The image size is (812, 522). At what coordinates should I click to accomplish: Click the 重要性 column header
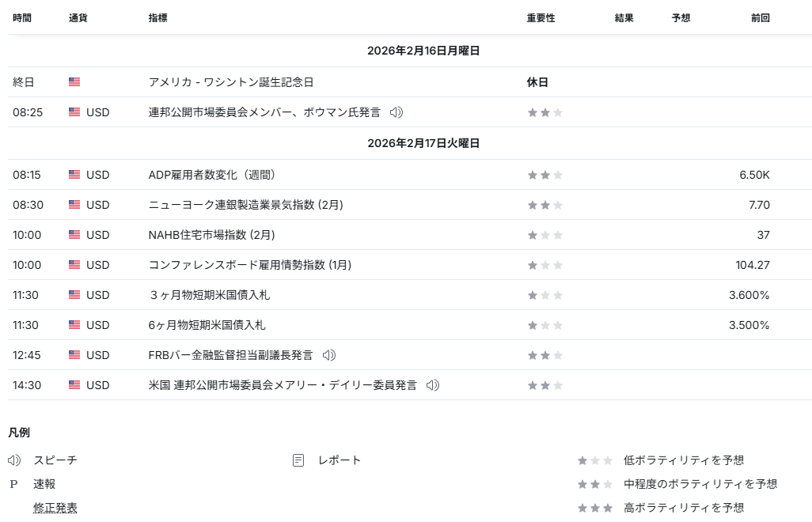[541, 17]
